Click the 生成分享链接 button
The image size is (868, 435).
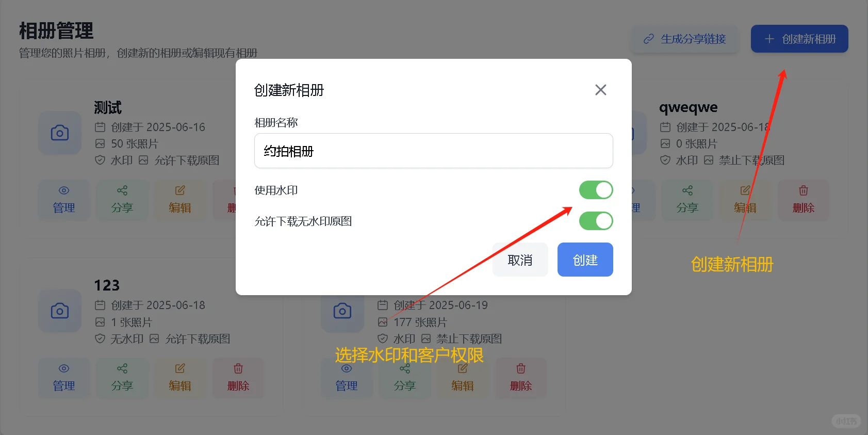685,39
